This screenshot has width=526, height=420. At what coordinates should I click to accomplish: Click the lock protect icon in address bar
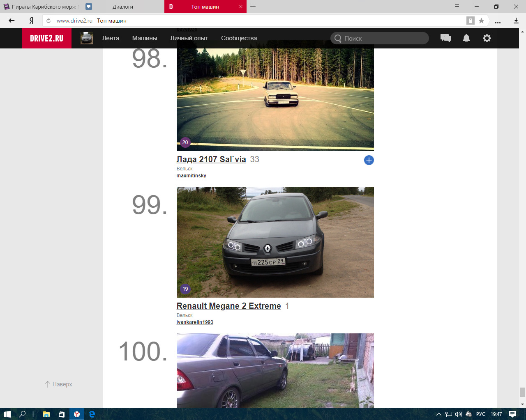tap(471, 21)
